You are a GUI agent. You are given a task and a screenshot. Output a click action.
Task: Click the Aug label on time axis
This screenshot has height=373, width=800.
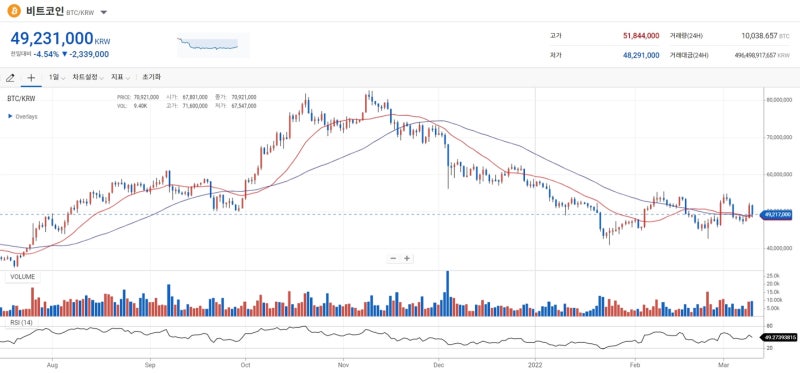pos(52,365)
